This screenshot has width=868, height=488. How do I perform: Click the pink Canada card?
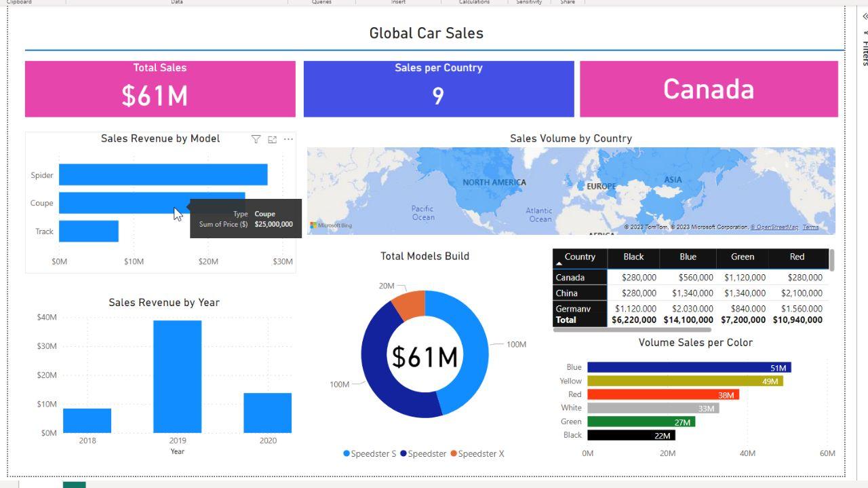[709, 89]
